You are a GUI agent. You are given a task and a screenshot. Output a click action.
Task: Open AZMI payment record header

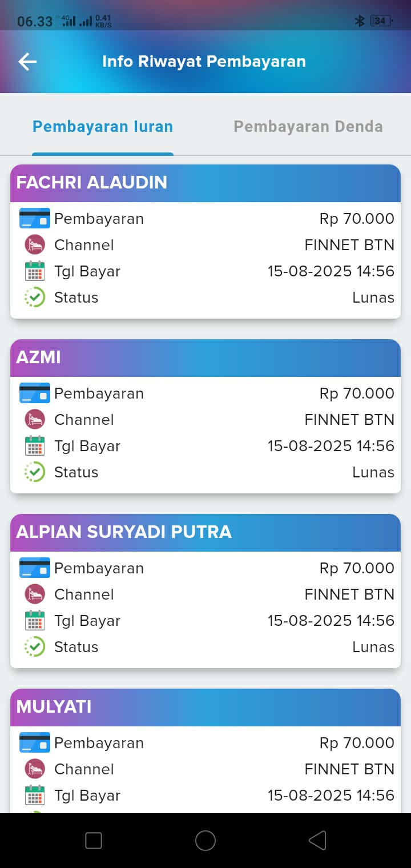(x=205, y=357)
